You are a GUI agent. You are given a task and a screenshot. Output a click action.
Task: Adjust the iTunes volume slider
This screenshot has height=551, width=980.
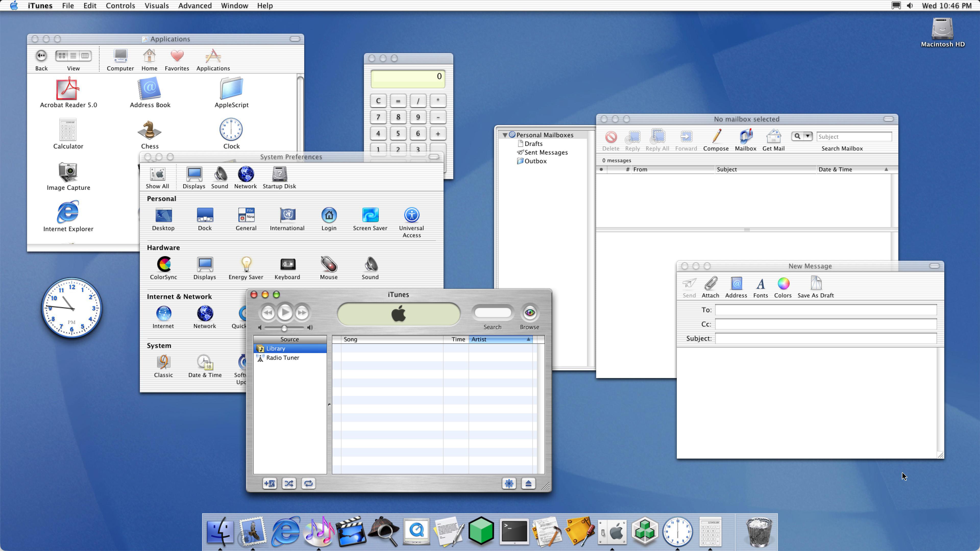pos(284,328)
